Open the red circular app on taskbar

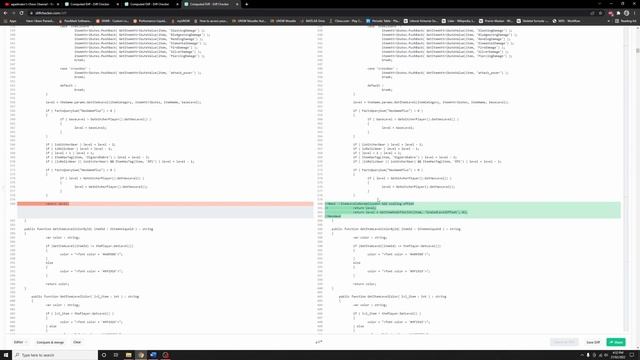click(165, 355)
